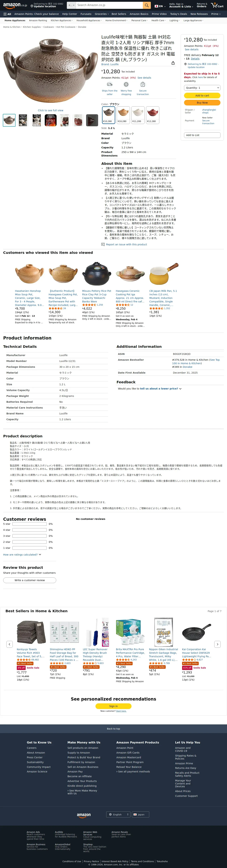Image resolution: width=227 pixels, height=868 pixels.
Task: Open the footer English language dropdown
Action: pos(118,814)
